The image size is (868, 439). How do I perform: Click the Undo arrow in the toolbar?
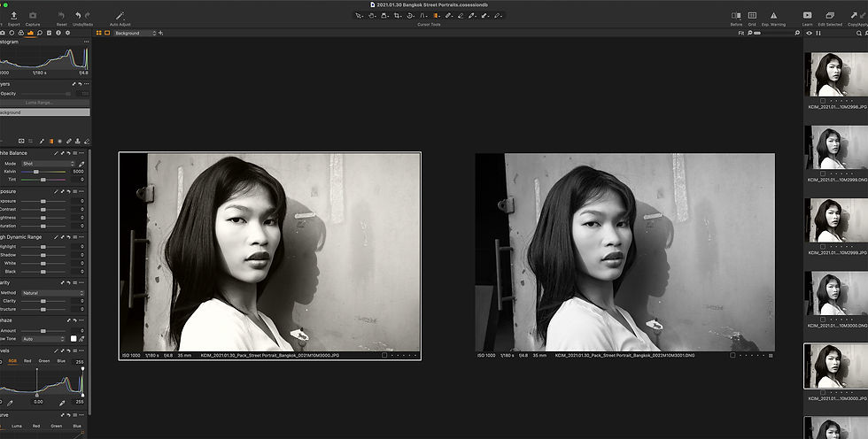click(x=78, y=15)
